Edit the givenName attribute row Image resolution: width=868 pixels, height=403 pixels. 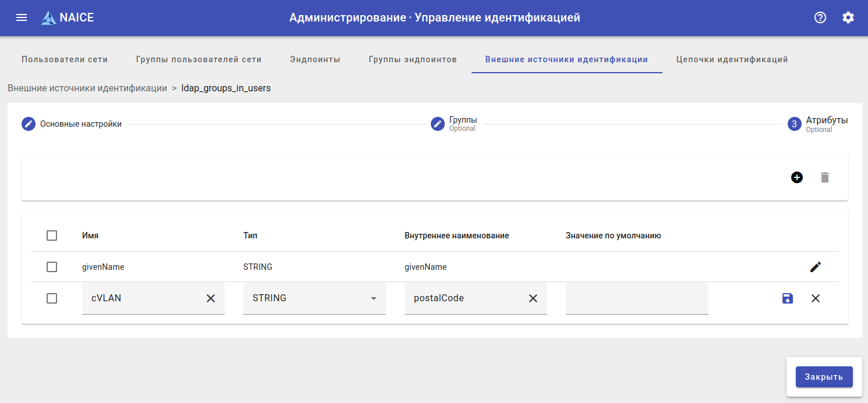(x=816, y=267)
